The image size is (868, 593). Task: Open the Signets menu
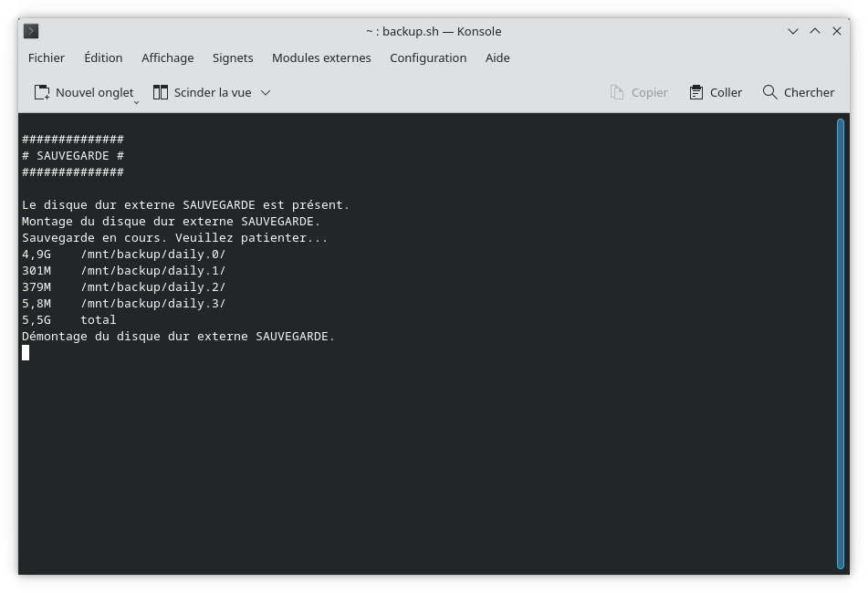click(x=232, y=57)
